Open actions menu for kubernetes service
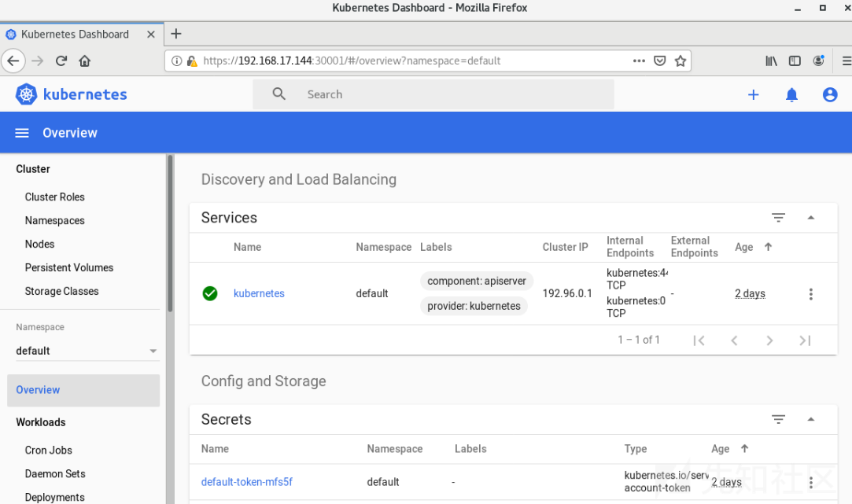The height and width of the screenshot is (504, 852). click(811, 294)
